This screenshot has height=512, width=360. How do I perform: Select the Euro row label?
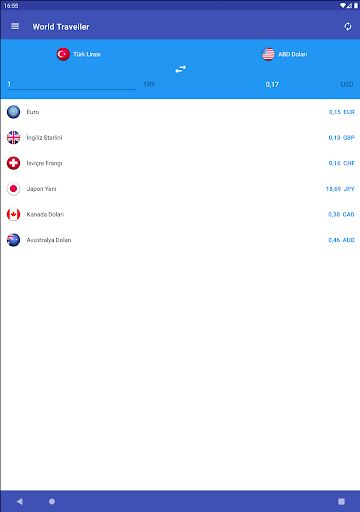pos(33,112)
